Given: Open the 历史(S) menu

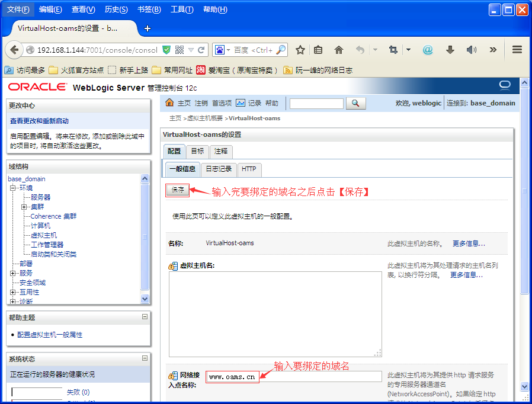Looking at the screenshot, I should [x=116, y=9].
